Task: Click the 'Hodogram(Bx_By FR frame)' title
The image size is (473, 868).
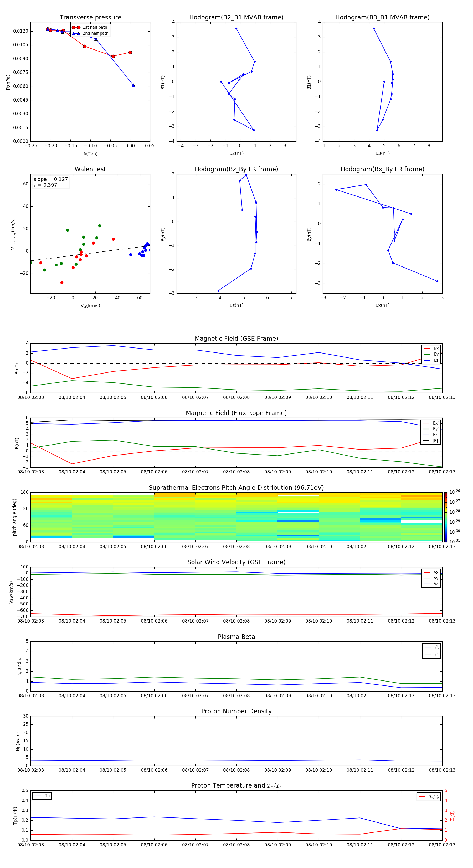Action: click(x=382, y=169)
